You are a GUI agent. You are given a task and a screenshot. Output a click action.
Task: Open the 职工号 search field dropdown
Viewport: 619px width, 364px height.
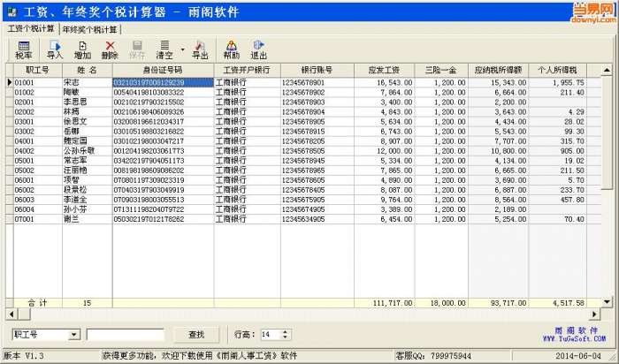(73, 335)
